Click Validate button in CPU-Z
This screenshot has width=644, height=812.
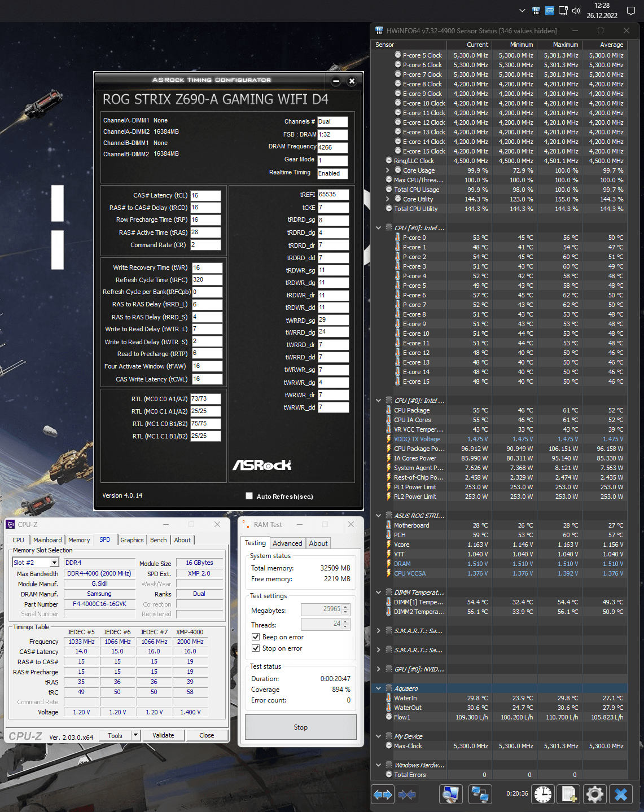[163, 735]
